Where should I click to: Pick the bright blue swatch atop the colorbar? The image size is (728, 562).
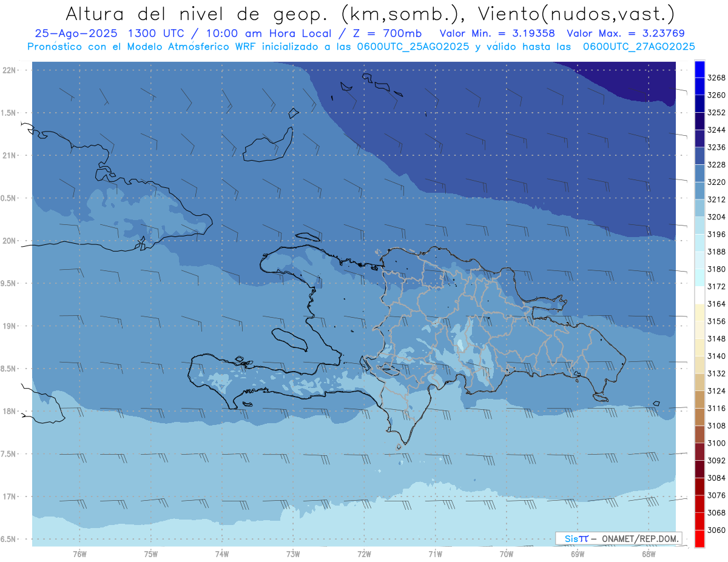click(x=699, y=69)
